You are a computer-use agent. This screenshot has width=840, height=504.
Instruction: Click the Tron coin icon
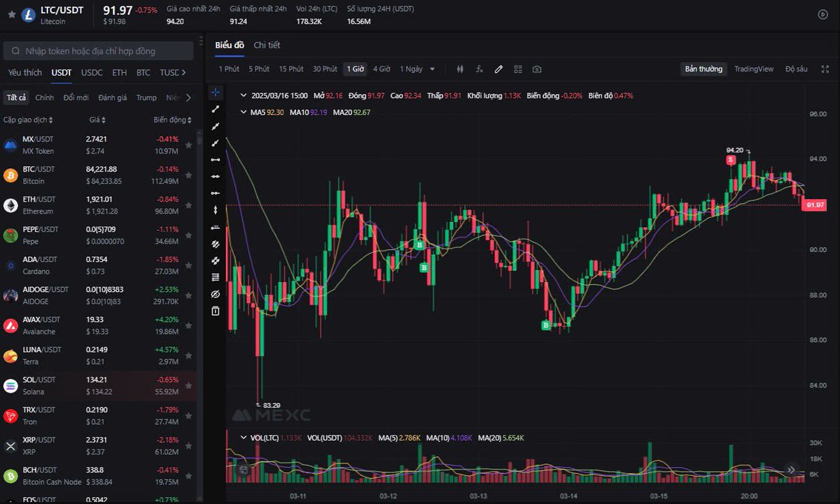[x=10, y=416]
